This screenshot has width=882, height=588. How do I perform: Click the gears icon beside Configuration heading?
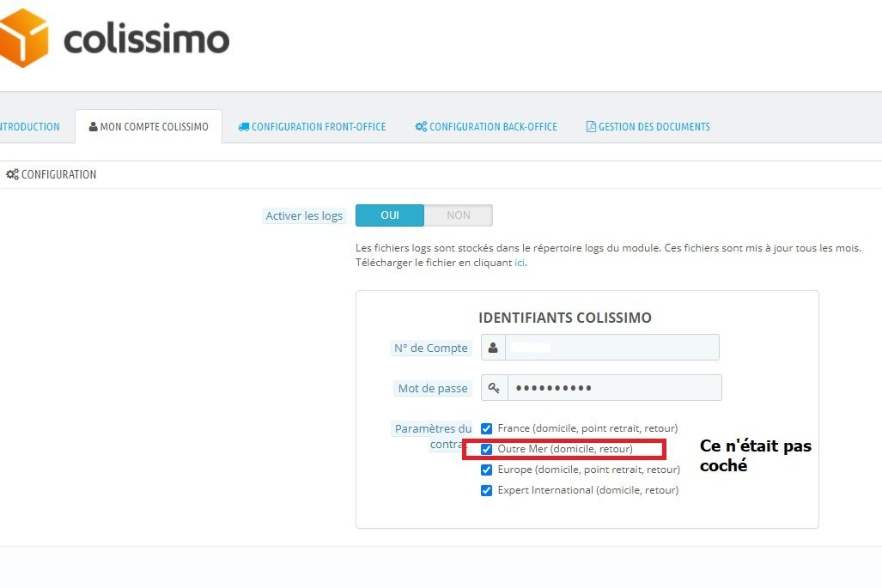12,174
